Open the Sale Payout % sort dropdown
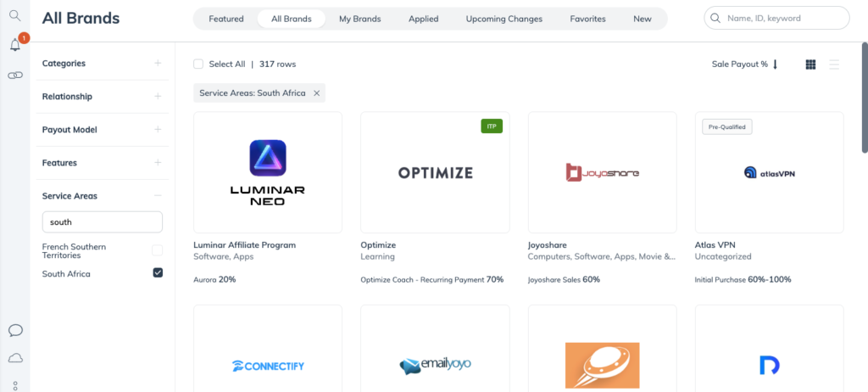Screen dimensions: 868x392 (x=744, y=64)
